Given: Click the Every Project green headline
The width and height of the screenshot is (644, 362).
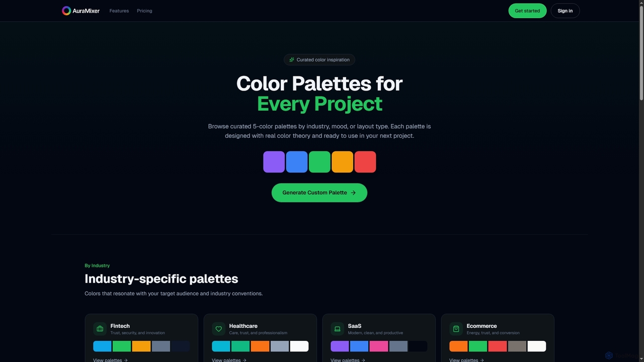Looking at the screenshot, I should [x=319, y=104].
